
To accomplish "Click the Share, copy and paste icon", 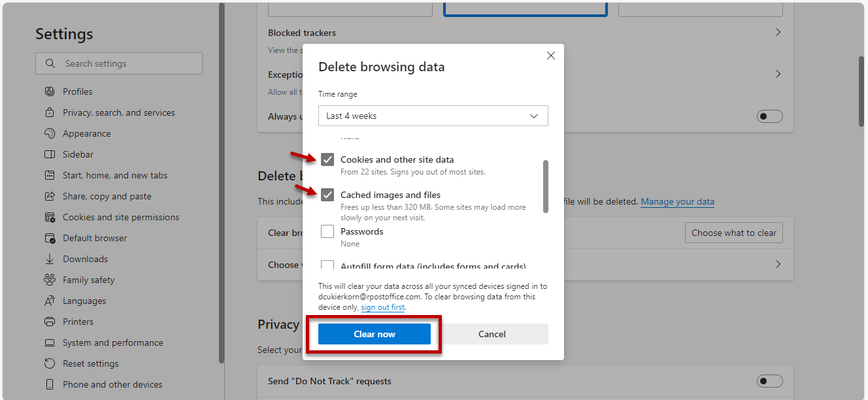I will (50, 196).
